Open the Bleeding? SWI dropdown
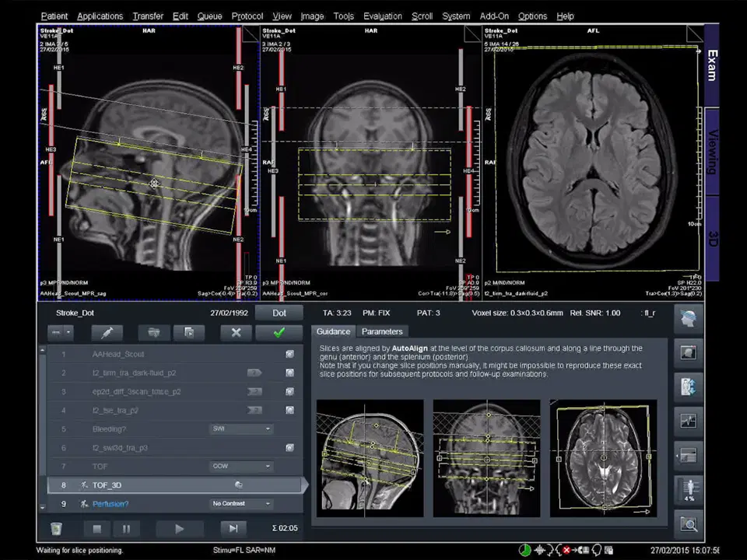747x560 pixels. tap(242, 429)
